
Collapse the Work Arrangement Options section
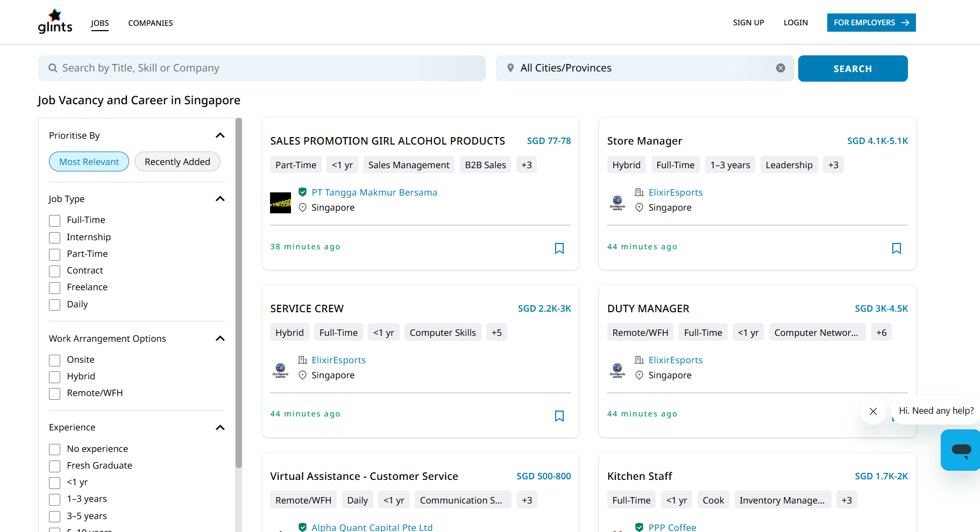[x=220, y=339]
